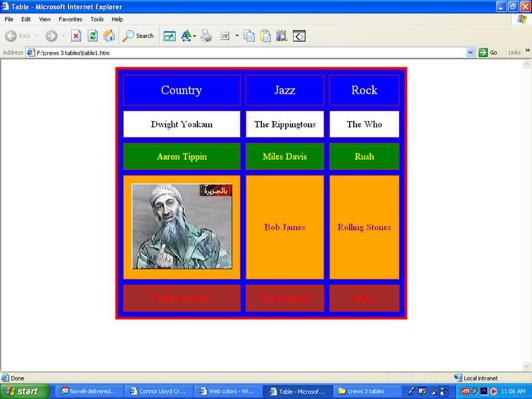The image size is (532, 399).
Task: Click the 11:06 AM taskbar clock
Action: 513,391
